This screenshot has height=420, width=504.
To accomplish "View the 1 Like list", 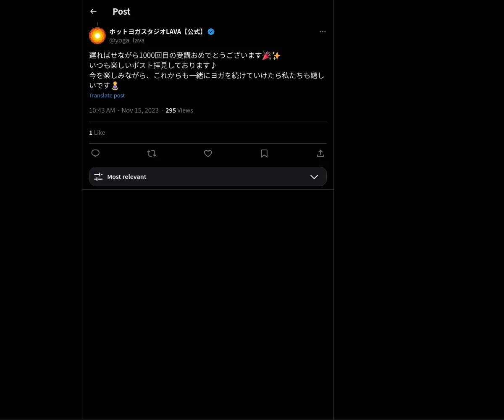I will (97, 132).
